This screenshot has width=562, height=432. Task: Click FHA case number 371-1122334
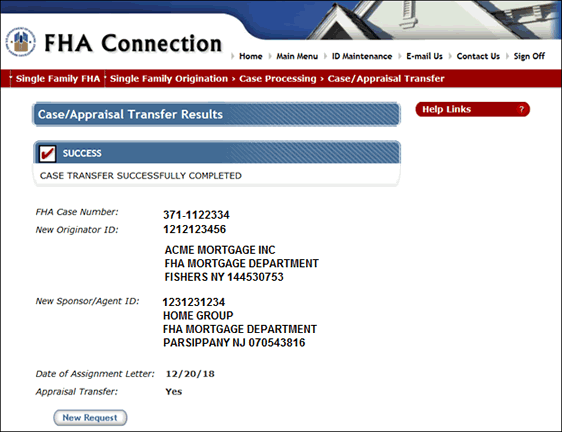[196, 215]
